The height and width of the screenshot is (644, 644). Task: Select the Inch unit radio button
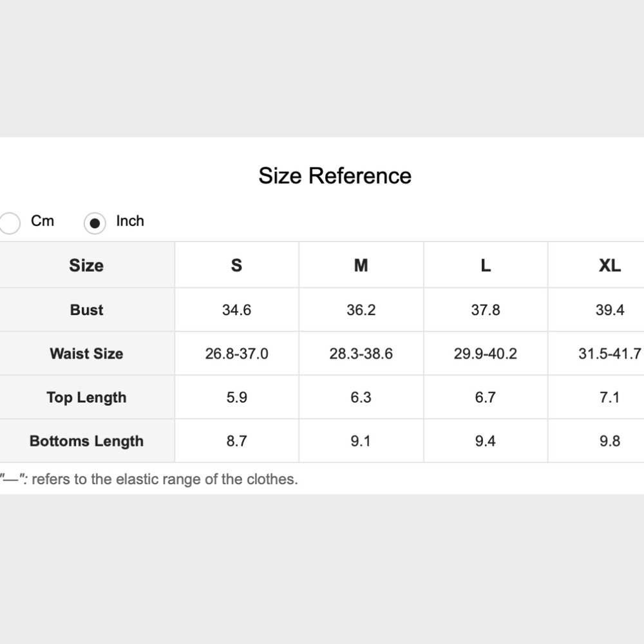point(95,223)
